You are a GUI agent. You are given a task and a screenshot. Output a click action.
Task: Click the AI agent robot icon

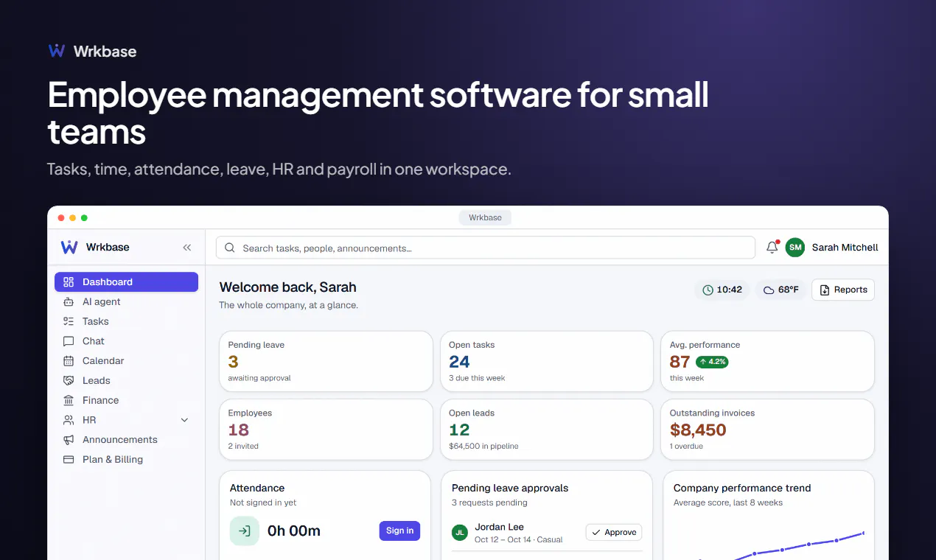[x=69, y=302]
